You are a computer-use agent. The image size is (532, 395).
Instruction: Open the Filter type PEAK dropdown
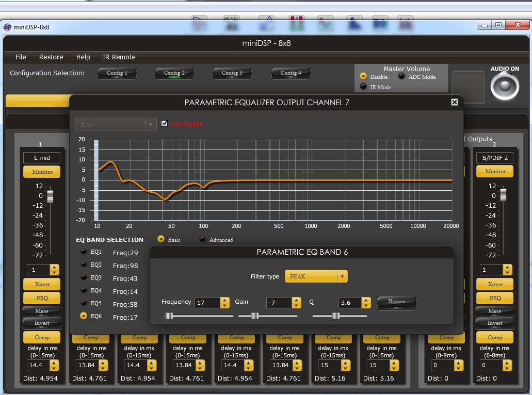[316, 276]
